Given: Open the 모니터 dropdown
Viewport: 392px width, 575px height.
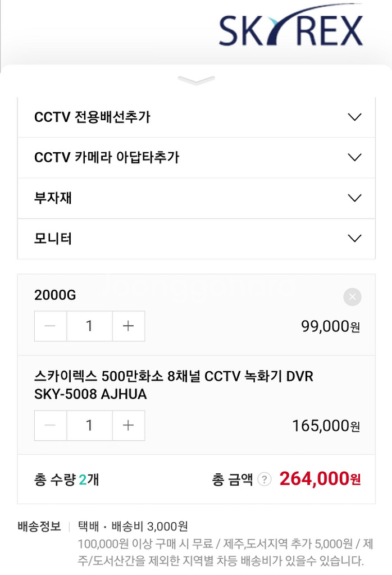Looking at the screenshot, I should [x=196, y=239].
